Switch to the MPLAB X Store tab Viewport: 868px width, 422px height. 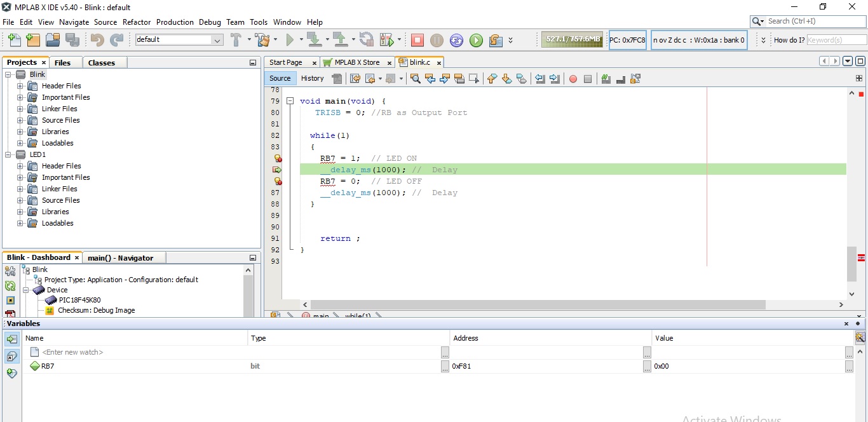click(x=357, y=62)
